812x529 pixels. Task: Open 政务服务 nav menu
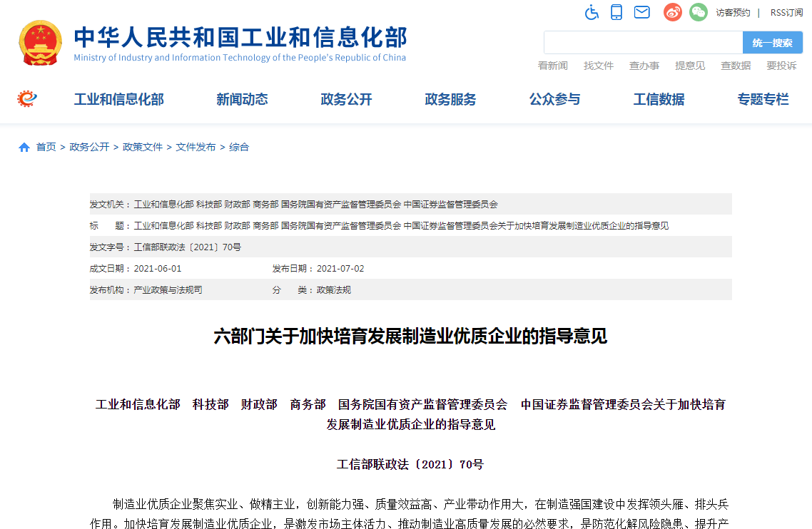point(450,99)
